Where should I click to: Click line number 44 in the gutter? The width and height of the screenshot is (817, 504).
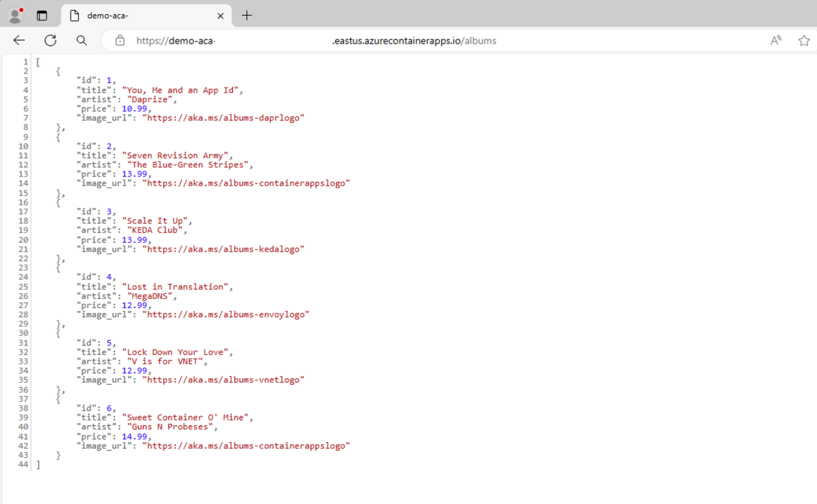point(22,464)
